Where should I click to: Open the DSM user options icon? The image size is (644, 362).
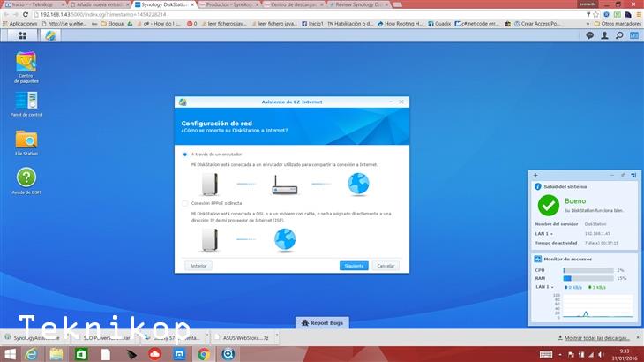[x=605, y=35]
